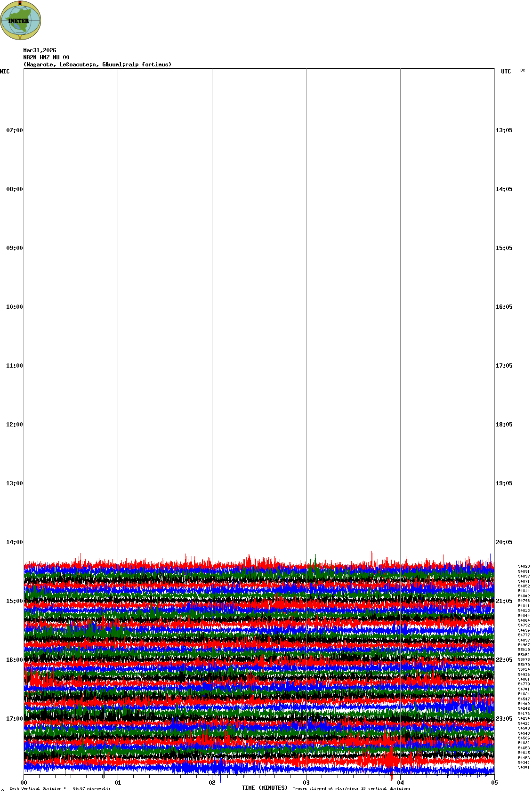Click the TIME (MINUTES) axis title

click(265, 788)
